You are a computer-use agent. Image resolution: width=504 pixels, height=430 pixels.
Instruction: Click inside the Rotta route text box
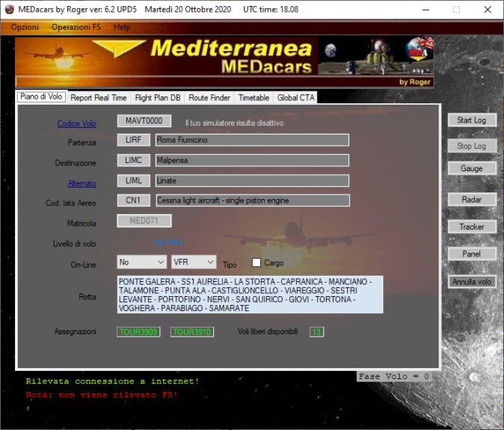(250, 295)
